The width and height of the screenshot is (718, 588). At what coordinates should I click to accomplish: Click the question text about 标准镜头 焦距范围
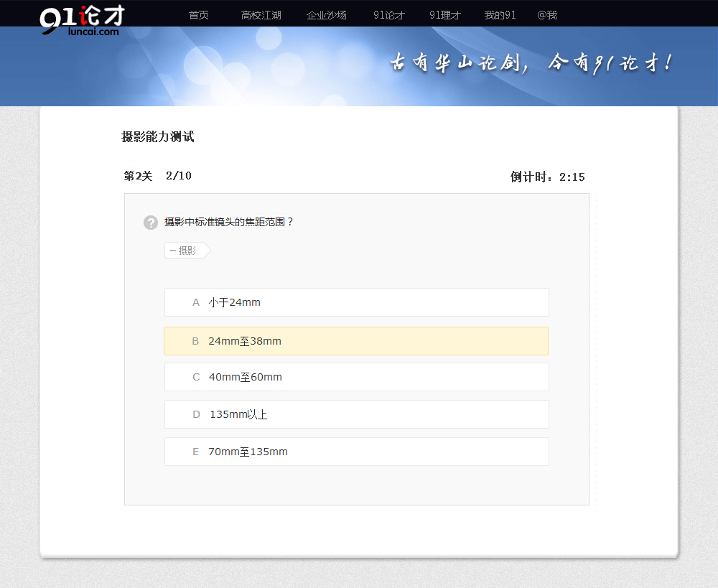point(229,222)
